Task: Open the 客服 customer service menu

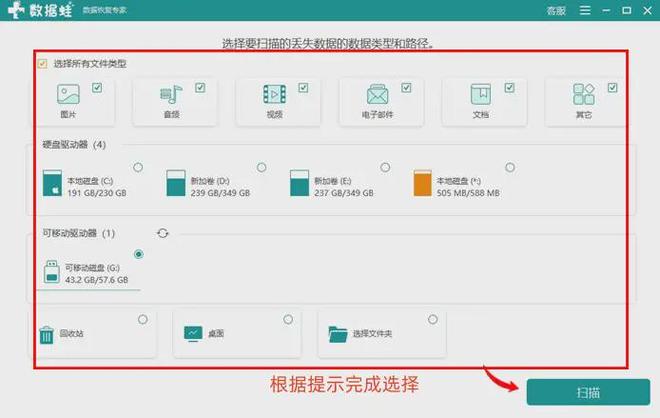Action: tap(556, 11)
